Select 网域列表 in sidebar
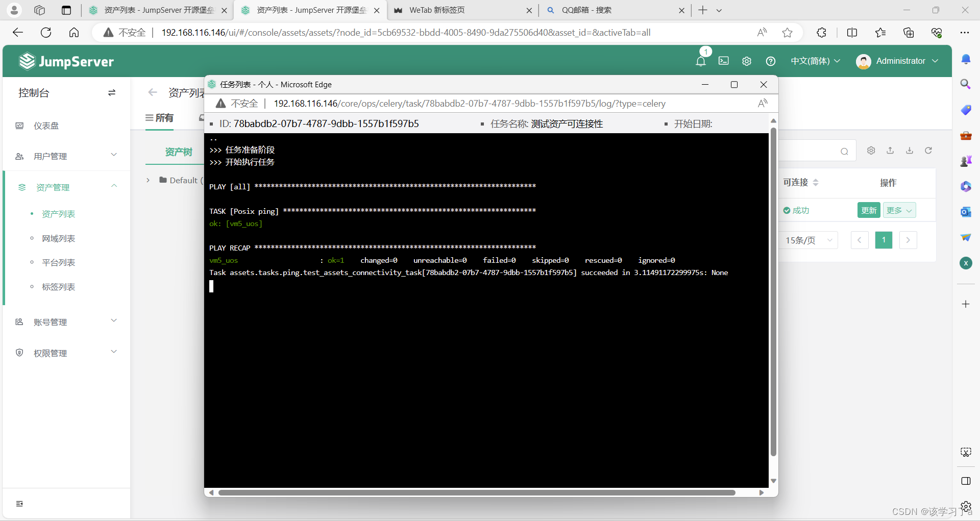 (x=58, y=238)
